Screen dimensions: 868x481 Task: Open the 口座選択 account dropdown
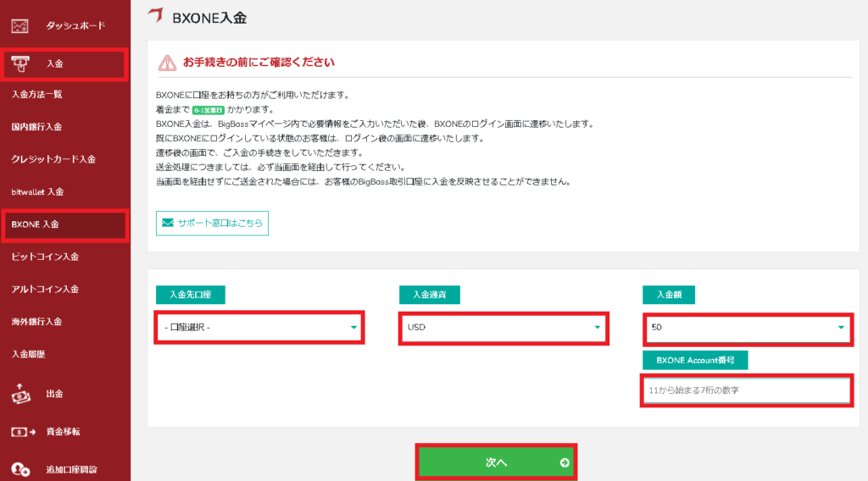259,328
